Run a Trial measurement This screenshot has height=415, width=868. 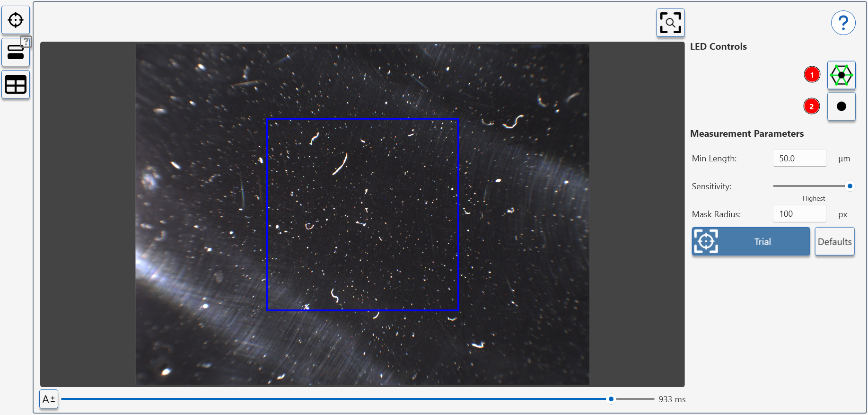coord(751,242)
